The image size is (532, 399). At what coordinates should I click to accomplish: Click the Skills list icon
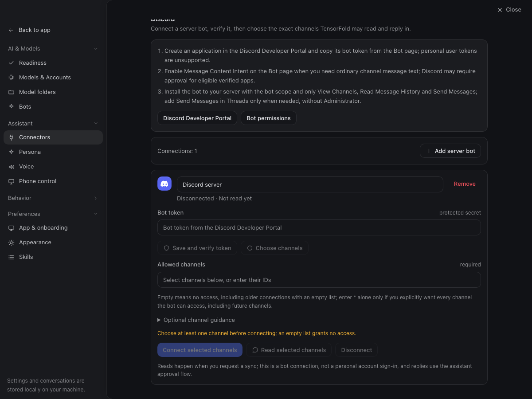pos(11,257)
